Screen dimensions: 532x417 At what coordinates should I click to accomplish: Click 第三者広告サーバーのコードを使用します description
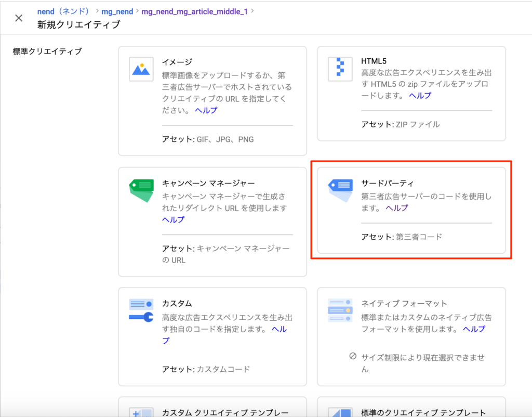tap(426, 202)
